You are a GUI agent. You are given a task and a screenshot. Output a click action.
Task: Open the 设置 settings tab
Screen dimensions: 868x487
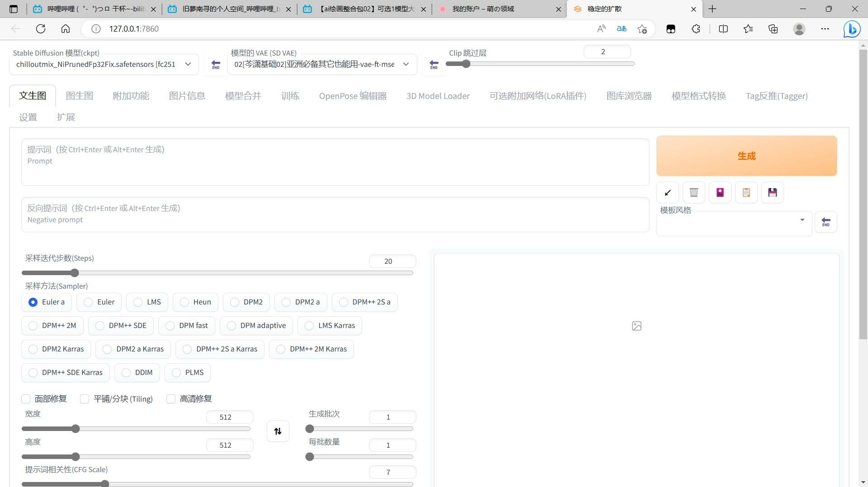coord(28,117)
